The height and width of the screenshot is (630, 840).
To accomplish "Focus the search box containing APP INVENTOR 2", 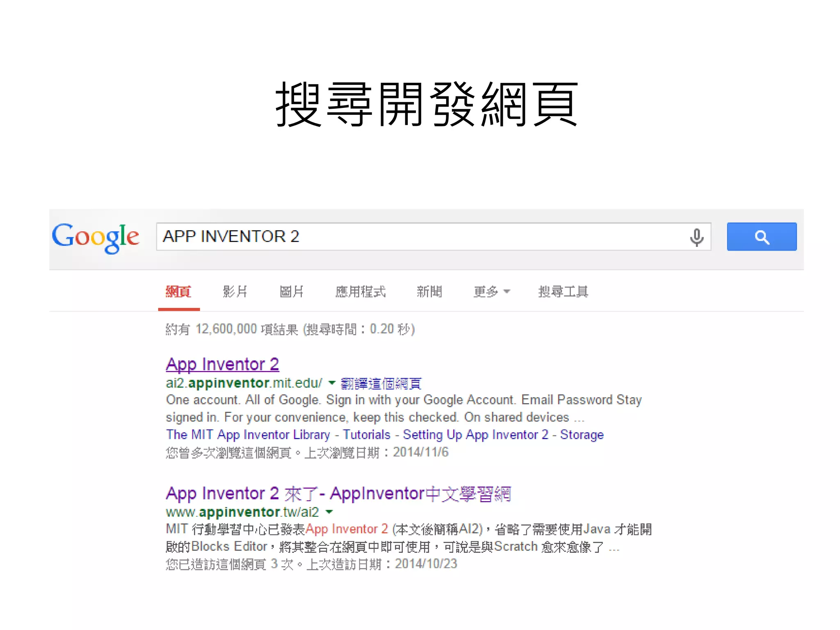I will 434,237.
